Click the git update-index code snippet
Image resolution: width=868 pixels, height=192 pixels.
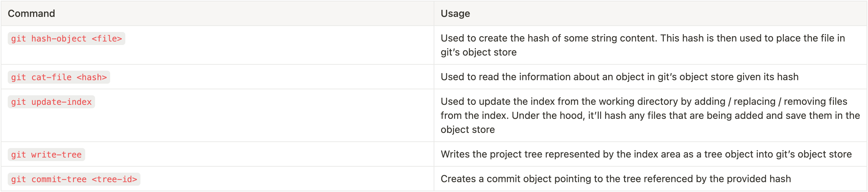51,102
